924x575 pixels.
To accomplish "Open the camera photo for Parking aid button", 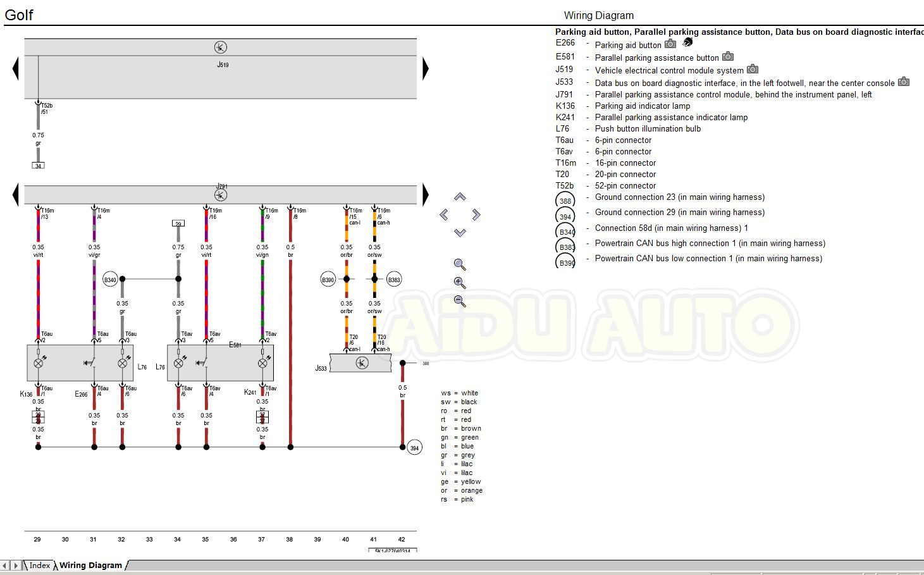I will tap(670, 44).
